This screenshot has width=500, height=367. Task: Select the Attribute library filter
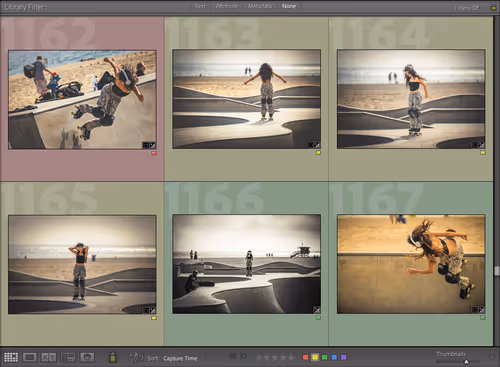click(x=227, y=6)
